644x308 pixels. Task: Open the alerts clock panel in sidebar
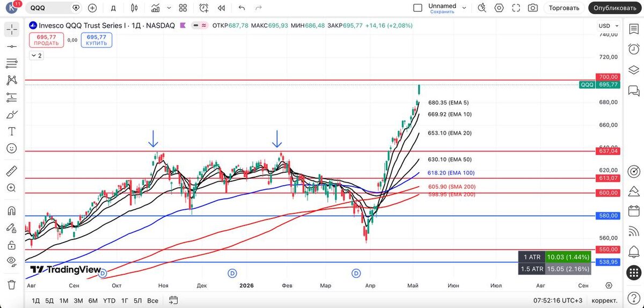click(x=634, y=49)
